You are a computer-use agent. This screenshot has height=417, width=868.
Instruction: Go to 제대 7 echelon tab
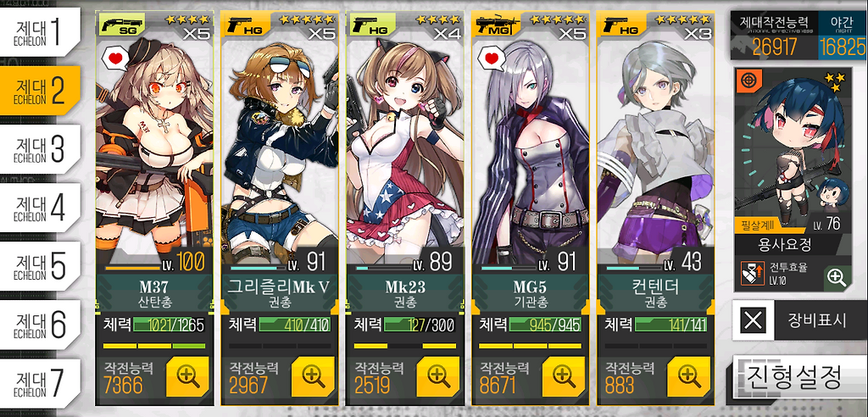[40, 383]
